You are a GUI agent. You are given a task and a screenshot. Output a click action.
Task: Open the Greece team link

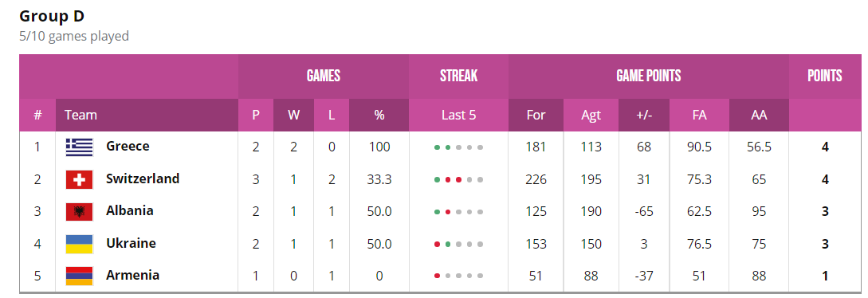click(128, 147)
